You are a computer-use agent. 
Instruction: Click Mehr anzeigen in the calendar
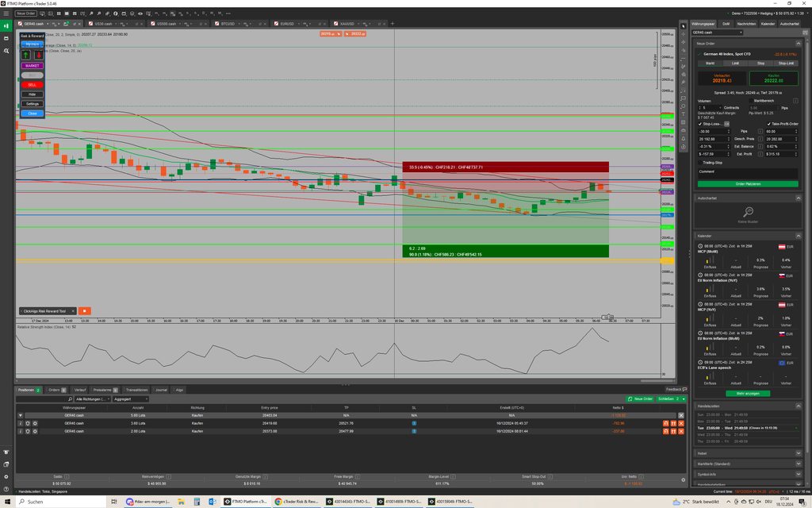click(x=748, y=394)
